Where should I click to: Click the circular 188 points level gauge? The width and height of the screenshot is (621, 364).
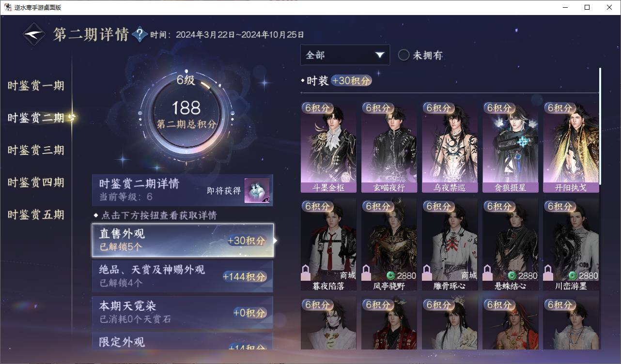(186, 114)
